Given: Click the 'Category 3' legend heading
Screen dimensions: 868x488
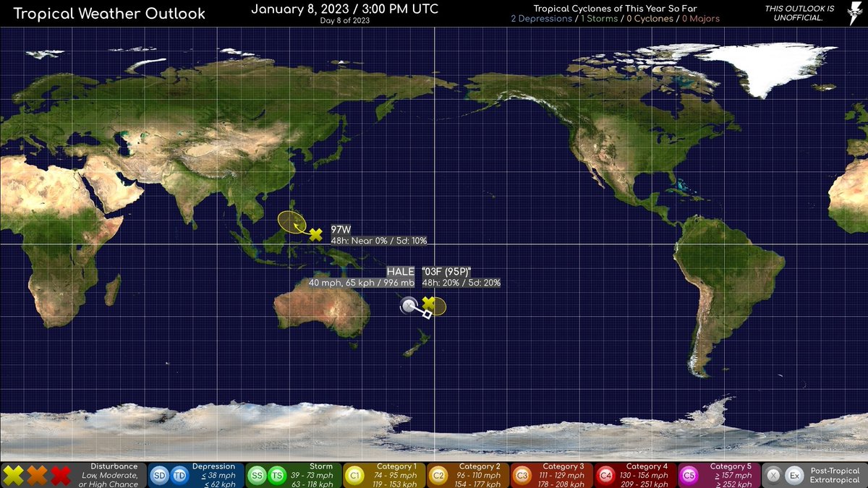Looking at the screenshot, I should click(563, 467).
